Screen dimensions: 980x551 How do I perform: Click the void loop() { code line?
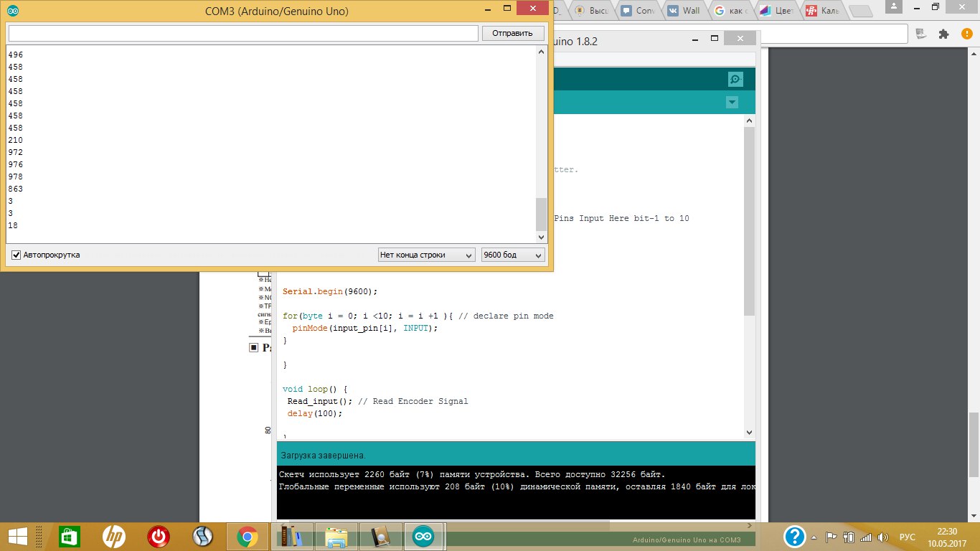pyautogui.click(x=315, y=389)
